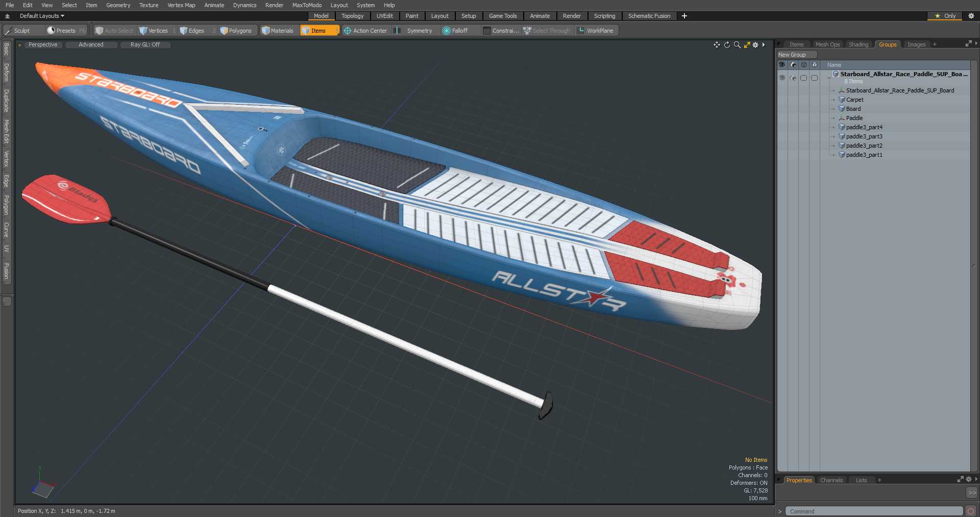980x517 pixels.
Task: Expand the left sidebar bottom toggle button
Action: pyautogui.click(x=7, y=301)
